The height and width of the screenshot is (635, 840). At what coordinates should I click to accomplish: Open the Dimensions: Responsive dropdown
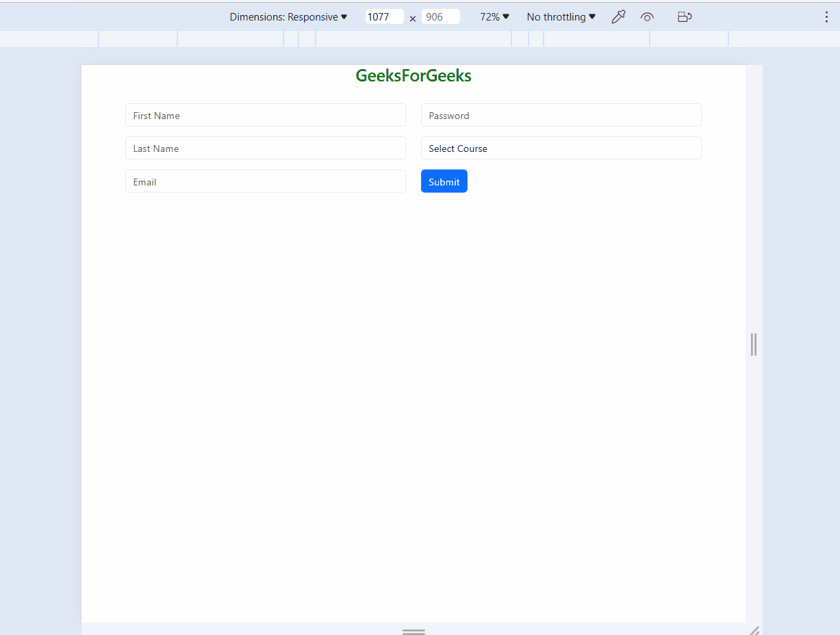pos(288,17)
